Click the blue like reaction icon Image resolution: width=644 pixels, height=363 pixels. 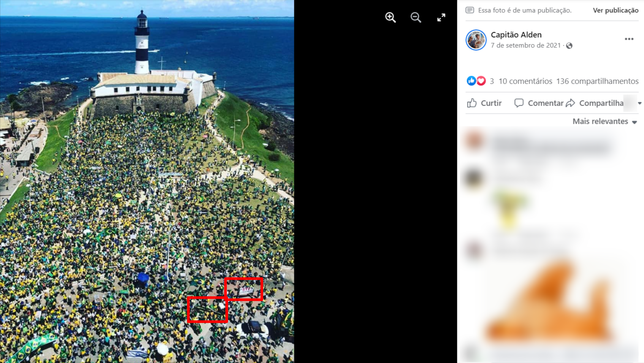click(x=471, y=81)
